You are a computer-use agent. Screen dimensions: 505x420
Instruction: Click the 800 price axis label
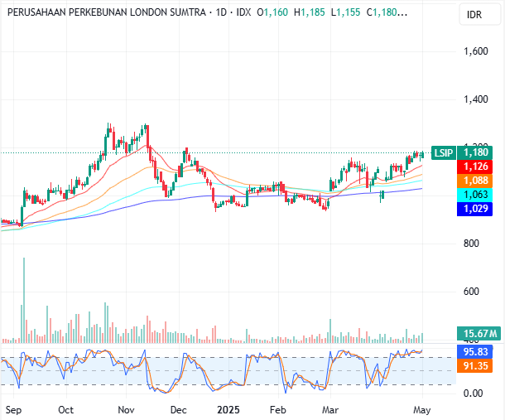(x=471, y=244)
